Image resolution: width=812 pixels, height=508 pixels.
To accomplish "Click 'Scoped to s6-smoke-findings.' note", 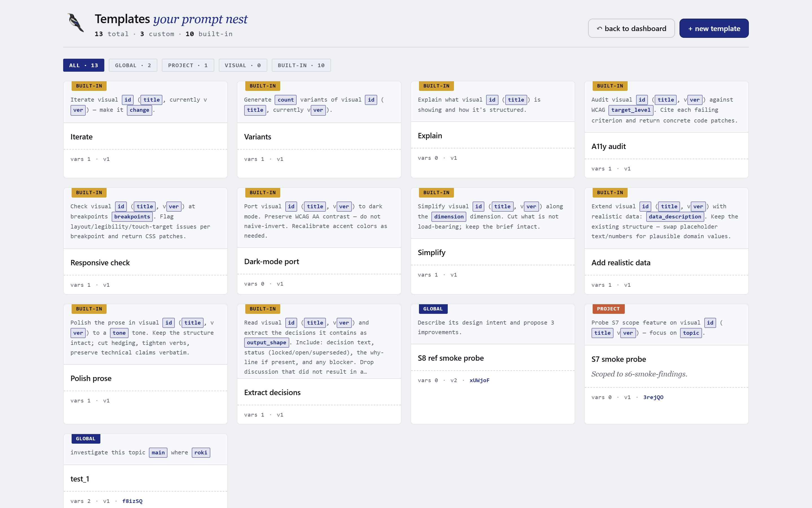I will click(x=639, y=374).
